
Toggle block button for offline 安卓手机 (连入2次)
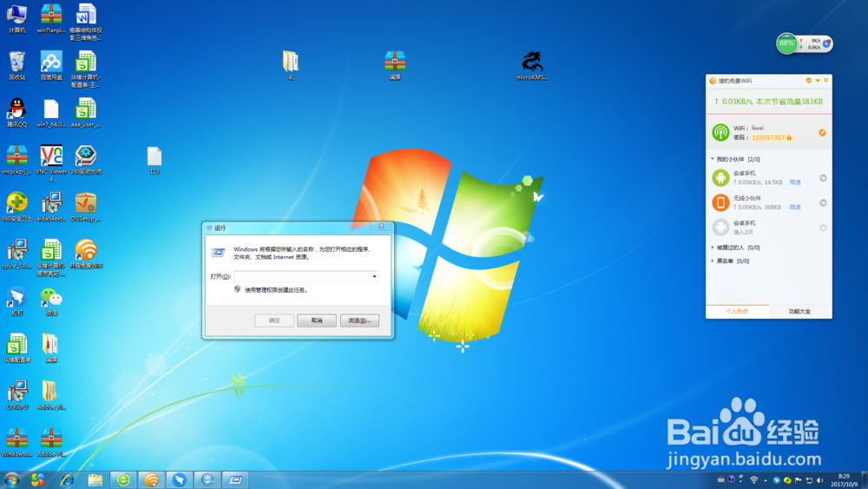pos(823,228)
